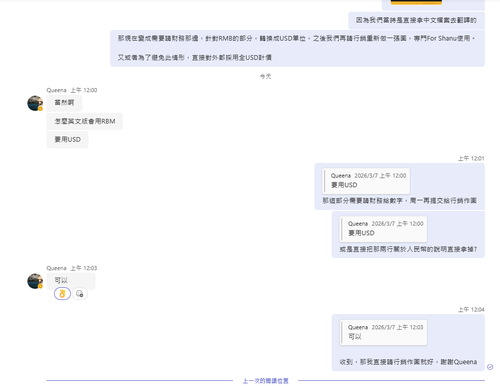The image size is (500, 386).
Task: Open the yellow image thumbnail at top
Action: coord(416,2)
